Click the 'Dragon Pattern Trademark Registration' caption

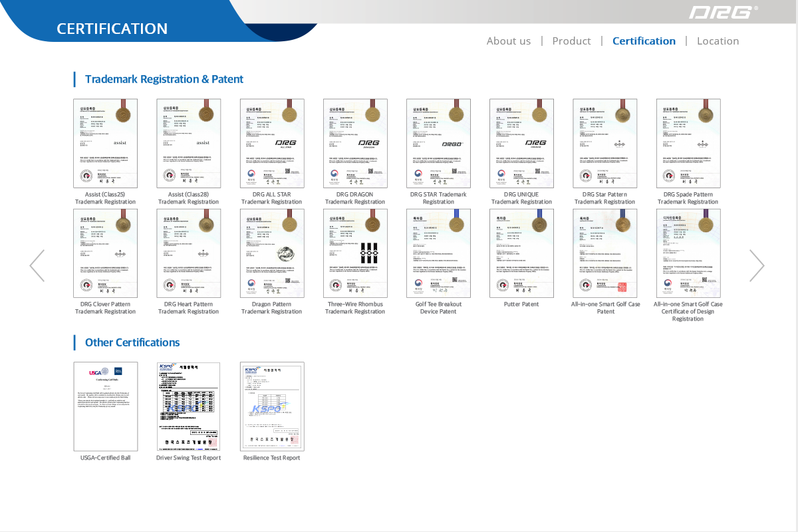click(x=272, y=308)
